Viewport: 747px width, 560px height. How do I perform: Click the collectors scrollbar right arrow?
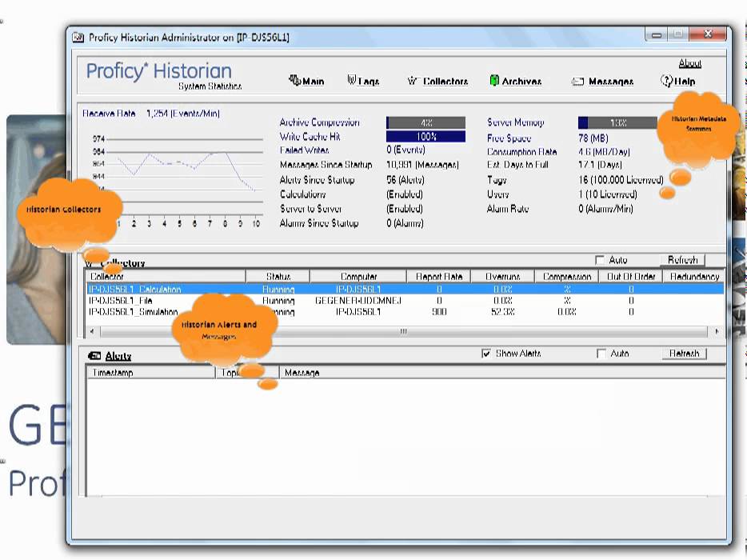click(717, 330)
